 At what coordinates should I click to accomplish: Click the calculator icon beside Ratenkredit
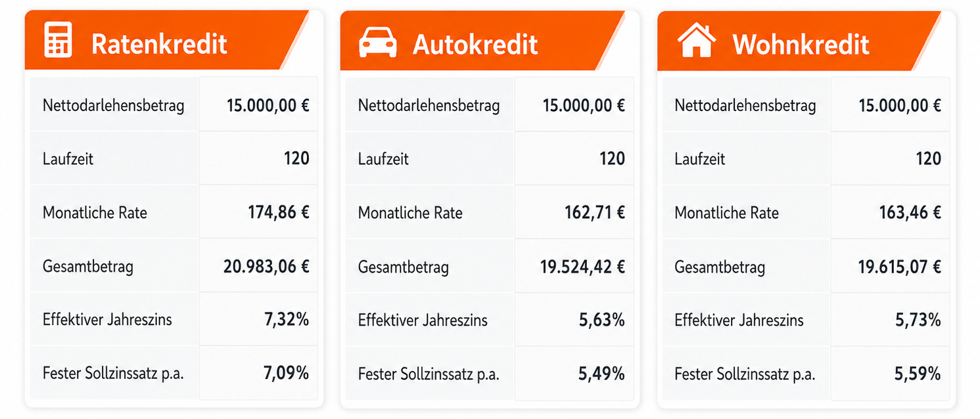coord(58,40)
